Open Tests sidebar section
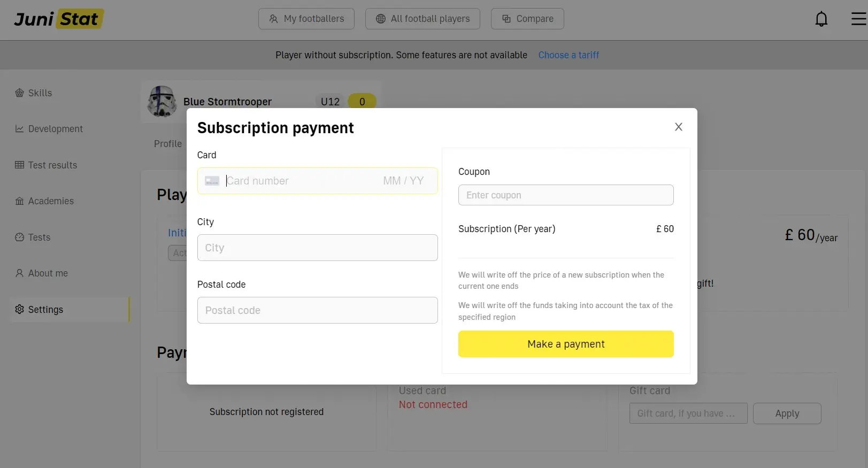Screen dimensions: 868x468 coord(39,237)
